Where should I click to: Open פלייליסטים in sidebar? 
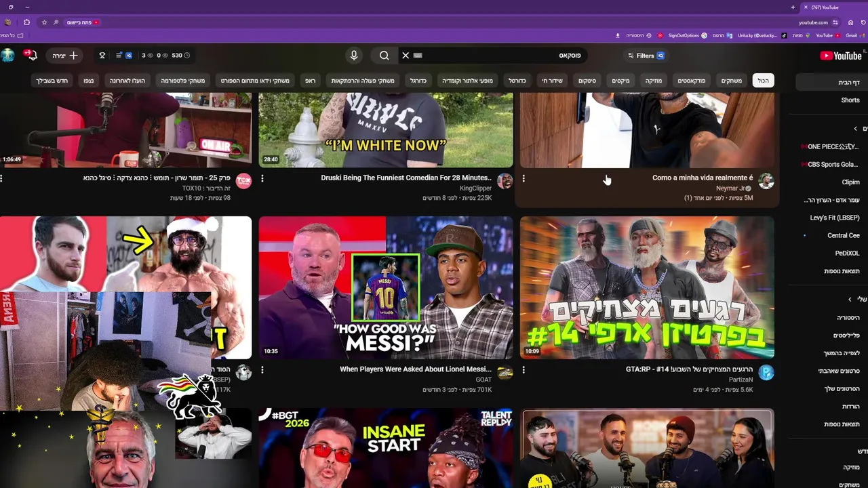(x=846, y=335)
